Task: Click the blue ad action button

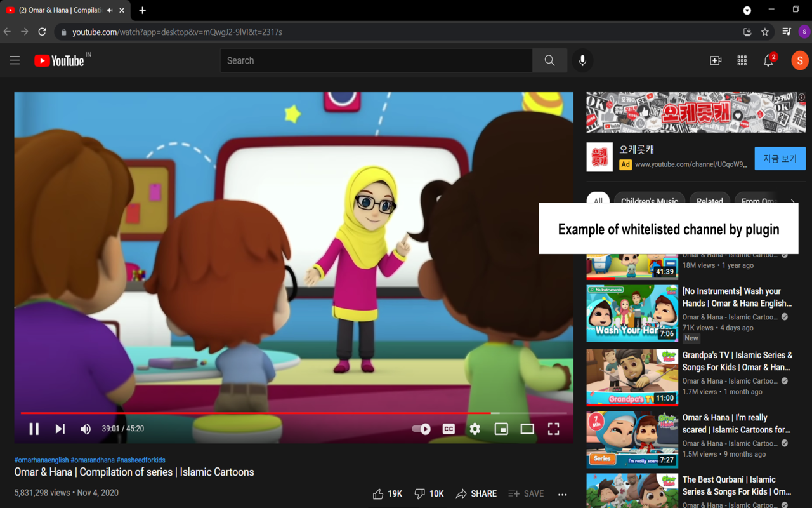Action: (780, 159)
